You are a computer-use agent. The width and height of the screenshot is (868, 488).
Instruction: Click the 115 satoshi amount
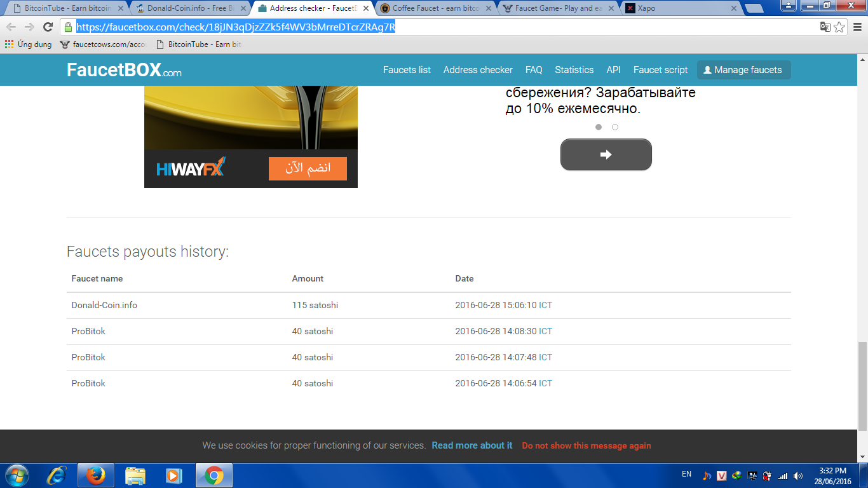coord(315,305)
